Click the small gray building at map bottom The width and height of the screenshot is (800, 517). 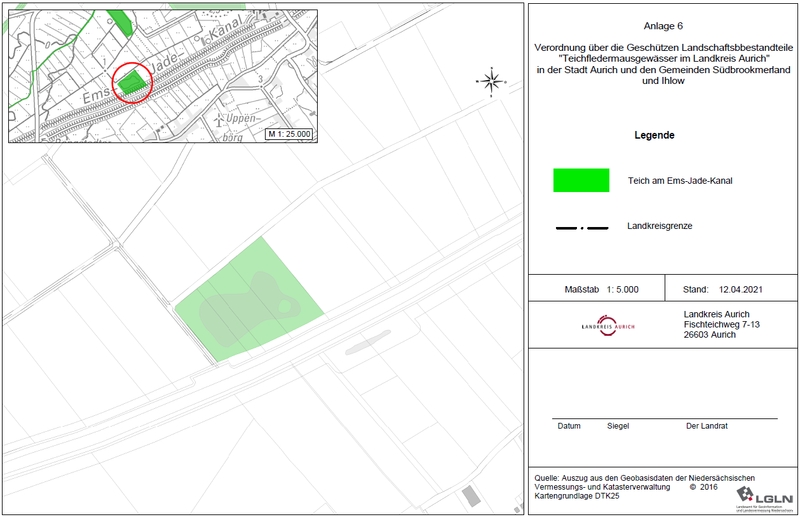tap(470, 496)
